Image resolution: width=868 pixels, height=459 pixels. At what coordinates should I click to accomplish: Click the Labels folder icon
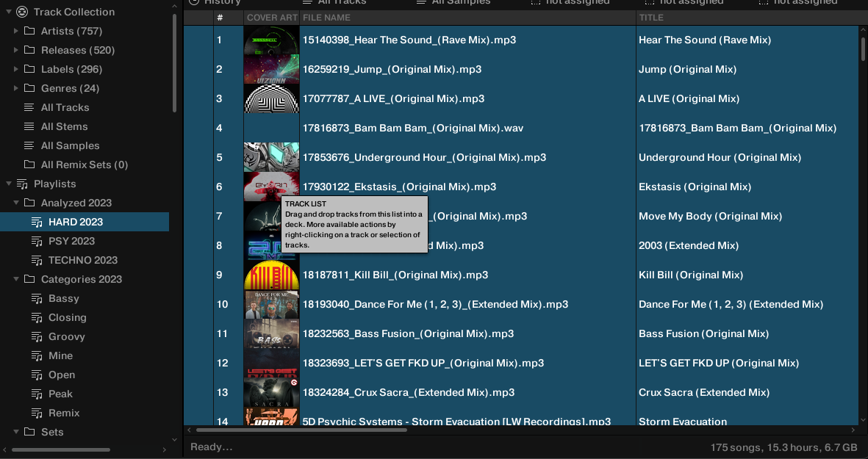click(29, 70)
